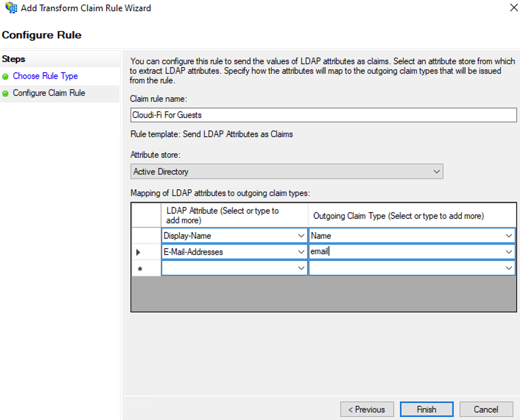Click the Cancel button
Screen dimensions: 520x420
tap(486, 409)
